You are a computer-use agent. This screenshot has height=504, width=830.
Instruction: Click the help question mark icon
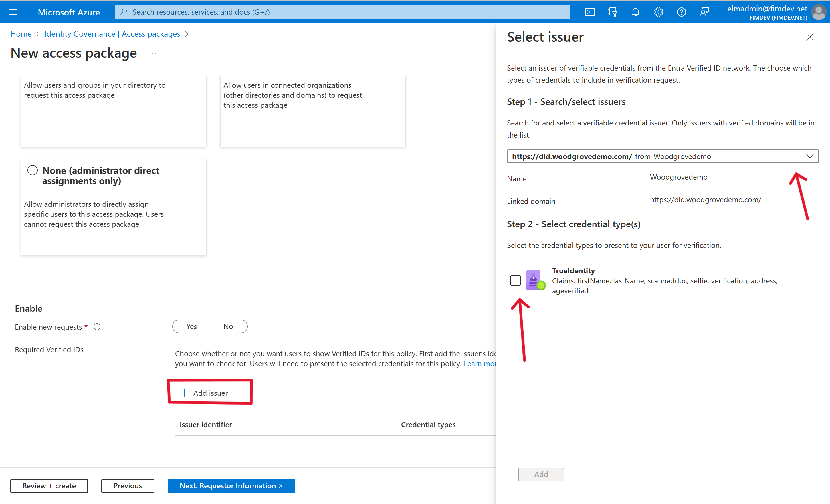[681, 11]
